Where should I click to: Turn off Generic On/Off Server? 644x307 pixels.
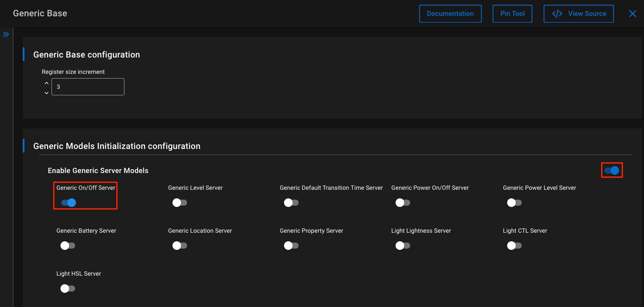(68, 202)
